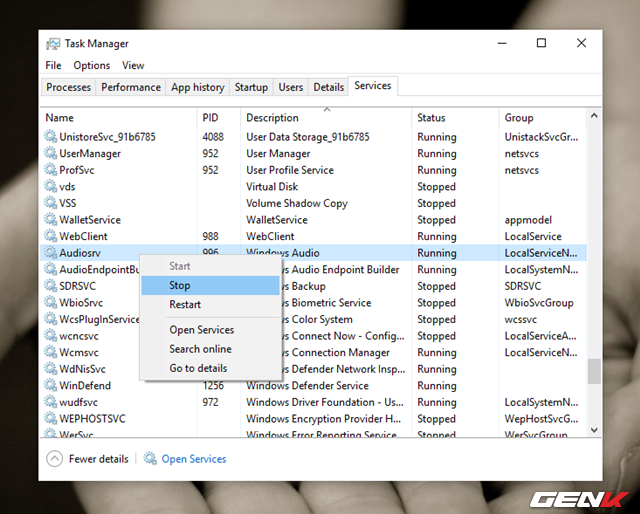Open the View menu

(133, 65)
